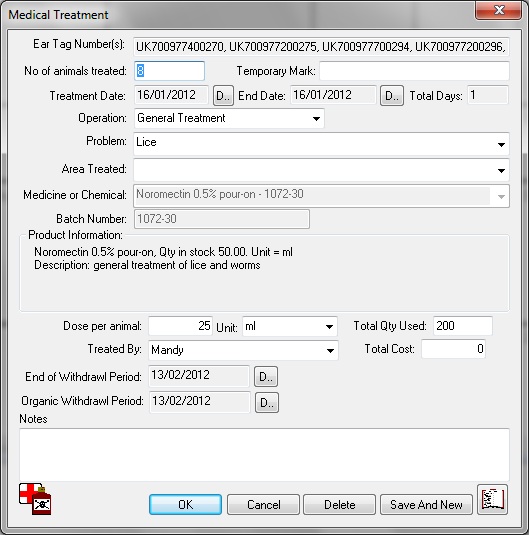Click the No of animals treated field
The height and width of the screenshot is (535, 529).
click(x=169, y=71)
